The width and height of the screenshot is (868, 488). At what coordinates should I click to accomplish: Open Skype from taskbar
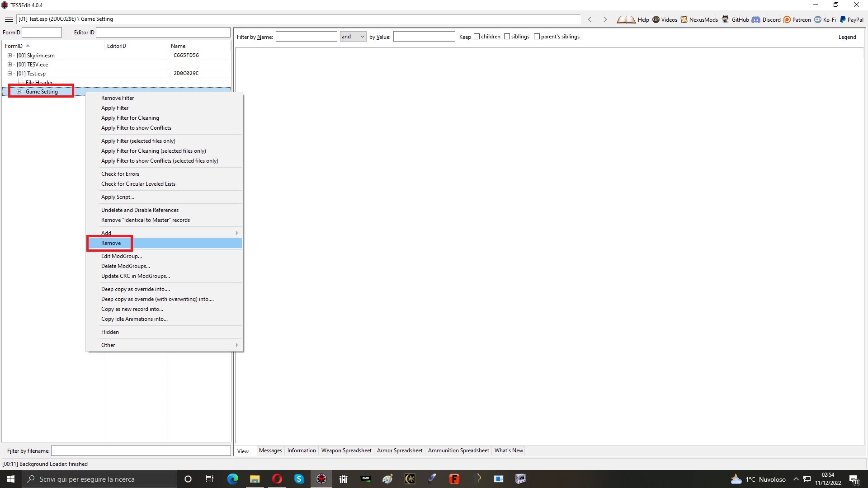pos(299,479)
